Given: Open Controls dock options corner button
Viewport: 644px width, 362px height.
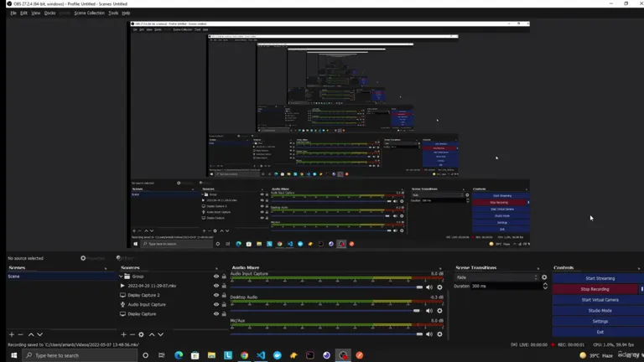Looking at the screenshot, I should pyautogui.click(x=639, y=268).
